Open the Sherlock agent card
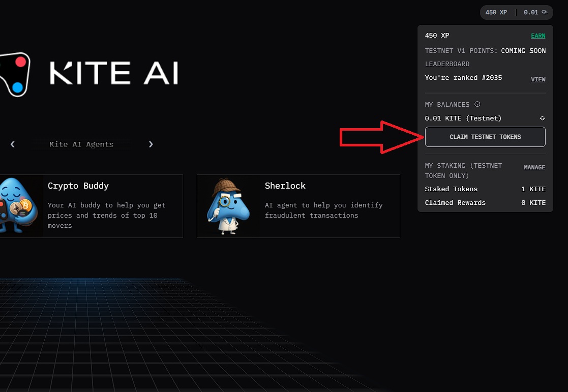The width and height of the screenshot is (568, 392). [x=298, y=206]
